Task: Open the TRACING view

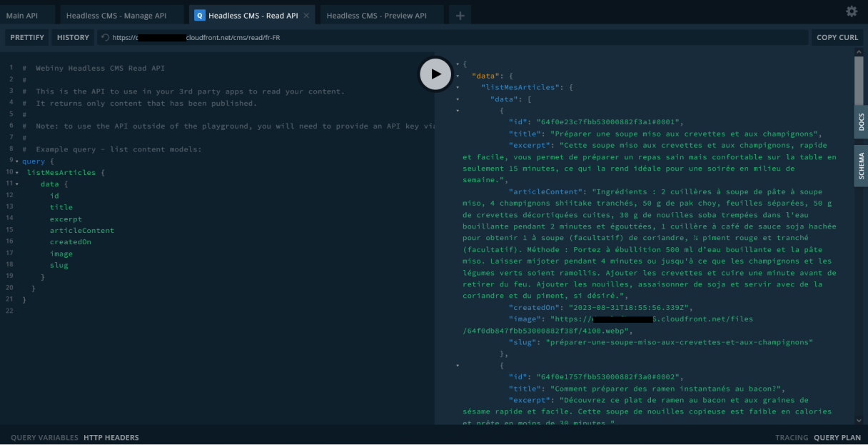Action: pyautogui.click(x=792, y=437)
